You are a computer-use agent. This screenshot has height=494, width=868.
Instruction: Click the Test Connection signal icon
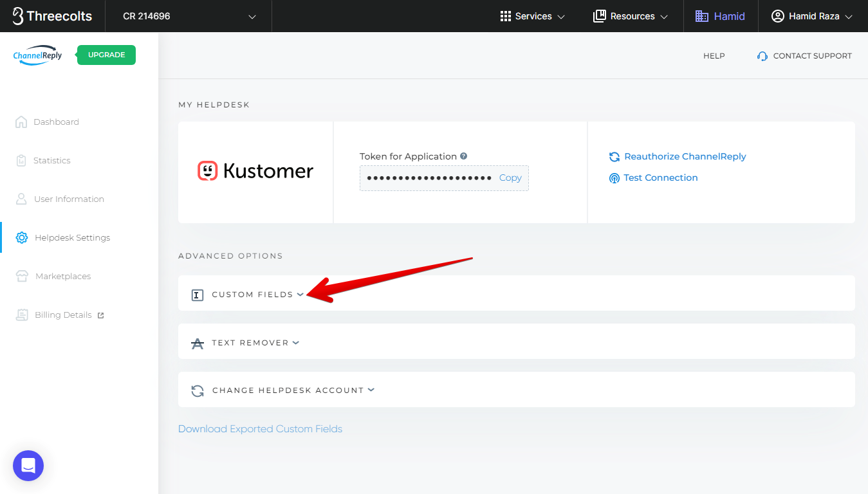[x=614, y=178]
